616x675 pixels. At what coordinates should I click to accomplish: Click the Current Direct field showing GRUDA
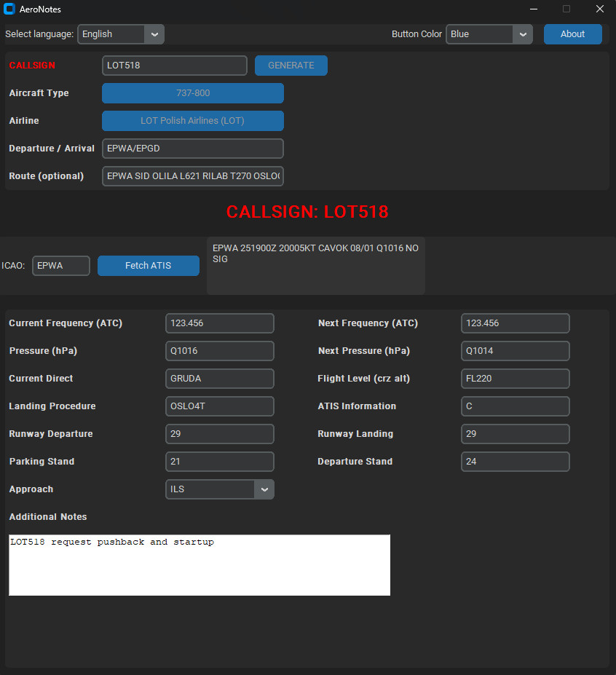(219, 379)
